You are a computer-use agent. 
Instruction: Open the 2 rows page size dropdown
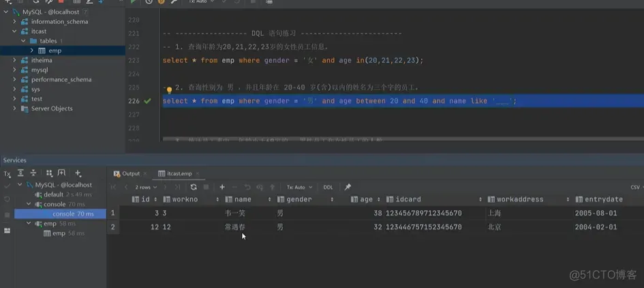(x=146, y=187)
